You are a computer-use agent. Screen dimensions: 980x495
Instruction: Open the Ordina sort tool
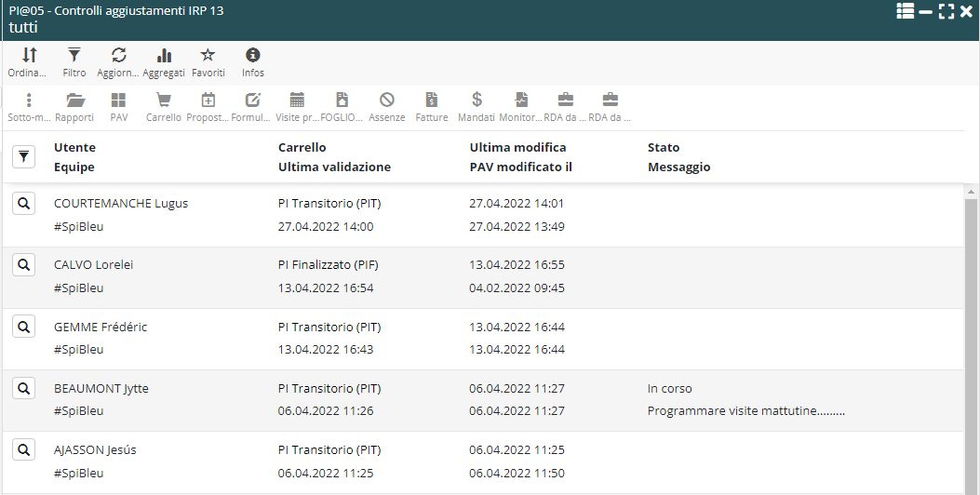[x=29, y=62]
